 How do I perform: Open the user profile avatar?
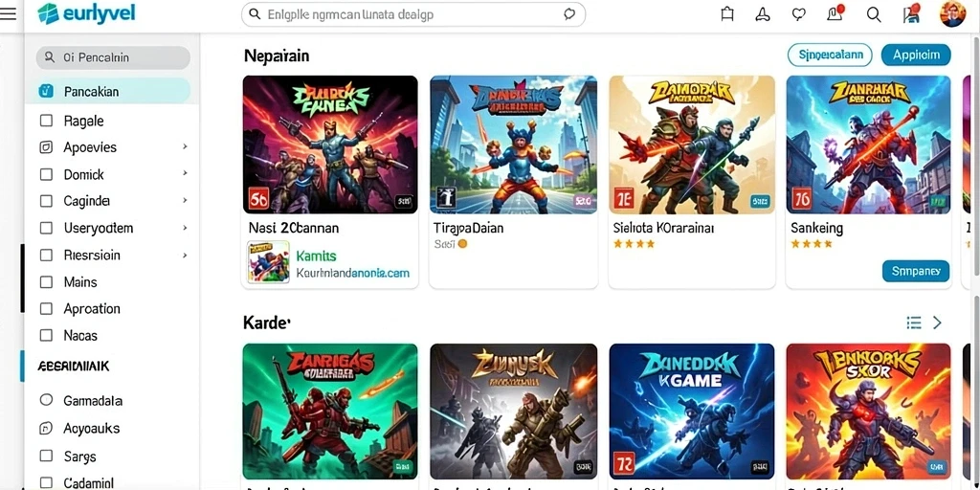coord(952,13)
